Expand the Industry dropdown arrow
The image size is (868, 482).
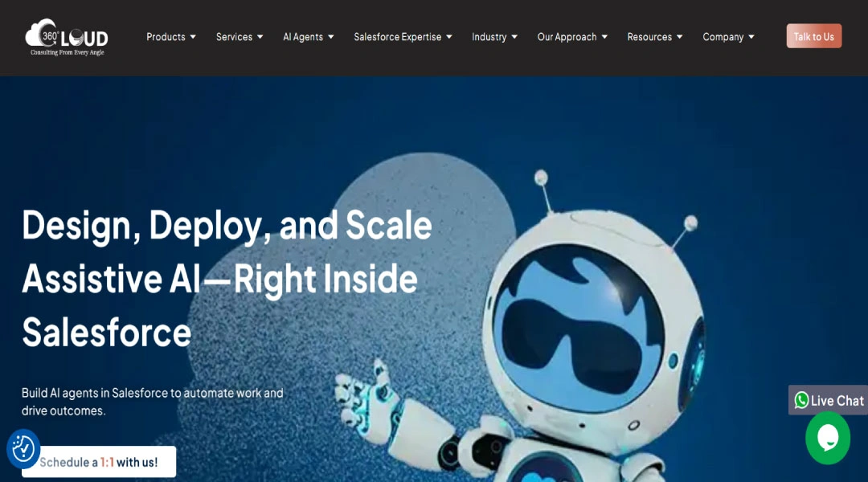[x=514, y=37]
